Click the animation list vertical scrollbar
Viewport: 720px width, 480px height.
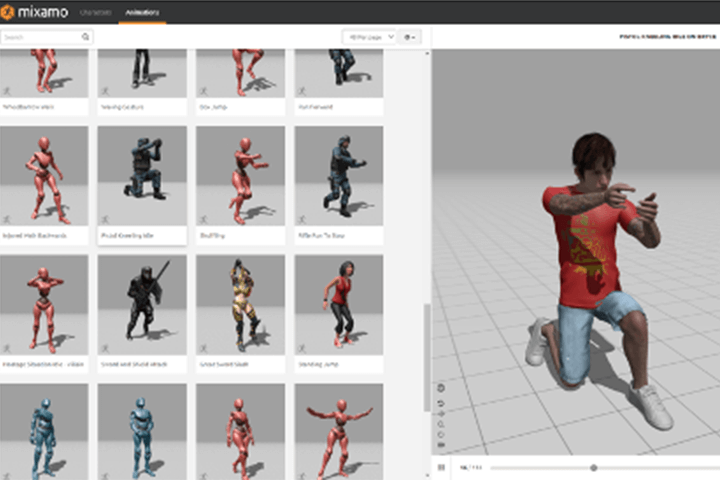[x=427, y=357]
